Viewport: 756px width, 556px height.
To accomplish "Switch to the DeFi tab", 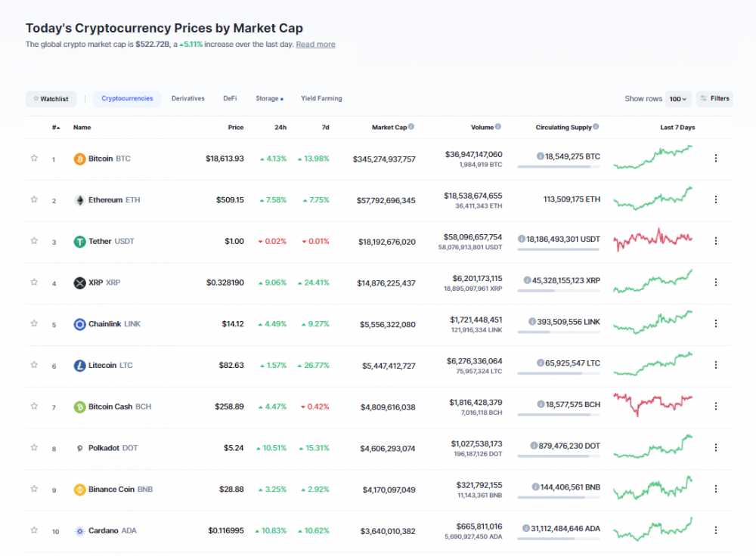I will [230, 99].
